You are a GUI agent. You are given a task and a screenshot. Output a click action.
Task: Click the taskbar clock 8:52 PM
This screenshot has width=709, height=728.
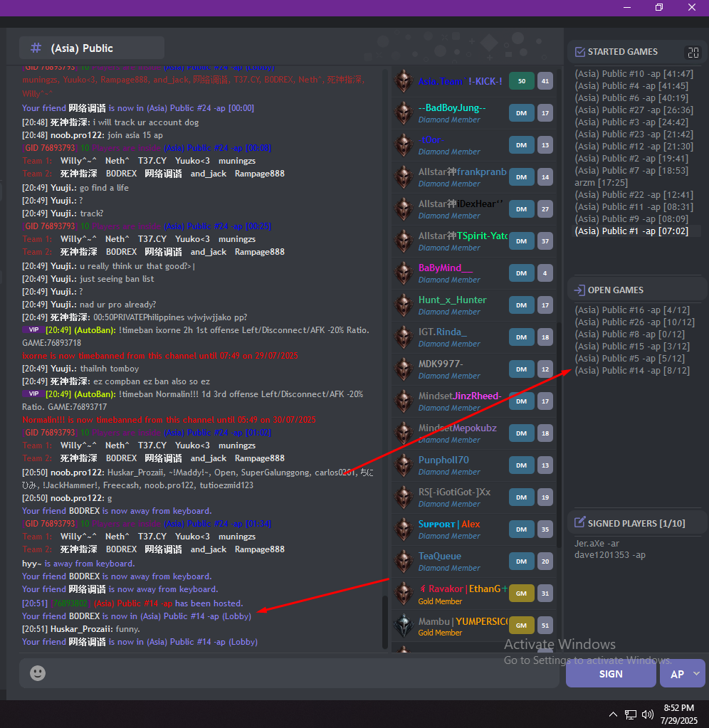[679, 708]
